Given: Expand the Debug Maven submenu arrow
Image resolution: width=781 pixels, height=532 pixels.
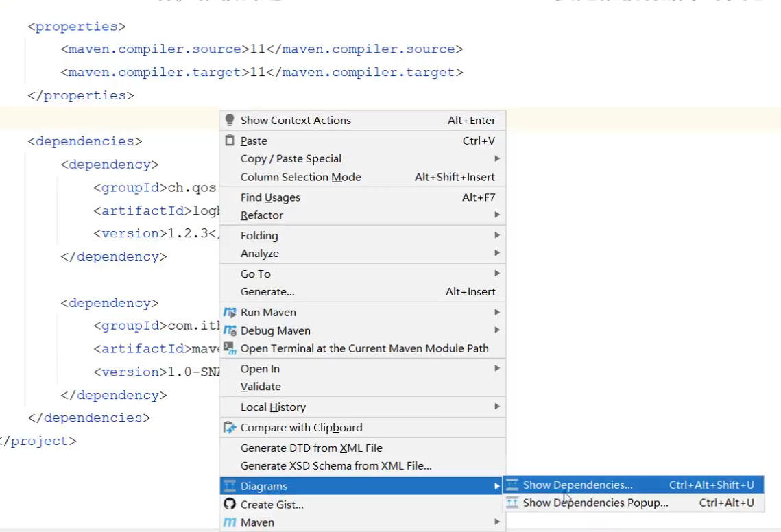Looking at the screenshot, I should click(496, 330).
